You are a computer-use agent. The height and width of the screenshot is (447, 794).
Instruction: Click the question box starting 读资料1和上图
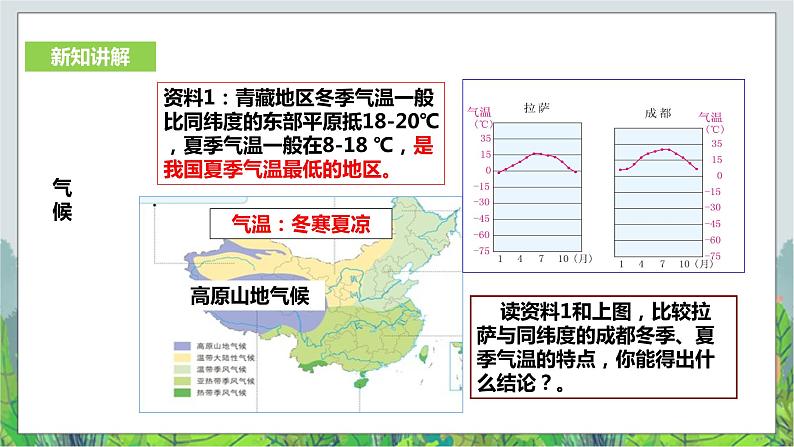[604, 347]
